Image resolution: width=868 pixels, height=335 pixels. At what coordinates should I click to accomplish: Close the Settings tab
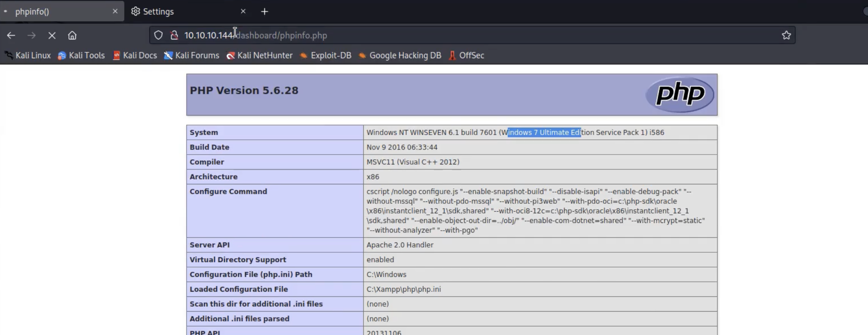pyautogui.click(x=243, y=11)
